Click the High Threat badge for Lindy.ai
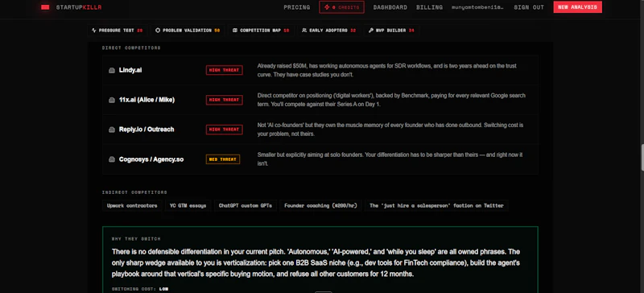The height and width of the screenshot is (293, 644). click(225, 70)
